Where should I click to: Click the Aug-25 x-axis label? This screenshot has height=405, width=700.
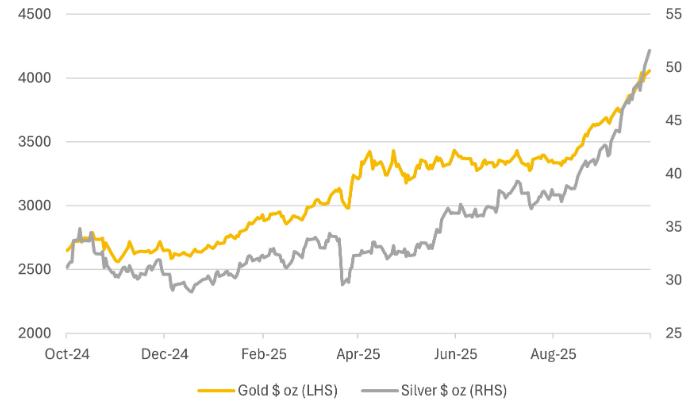point(552,353)
